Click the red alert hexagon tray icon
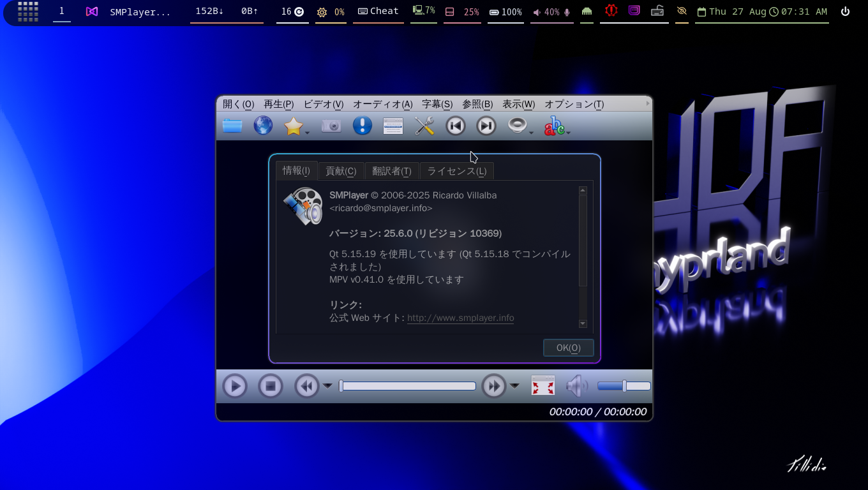 point(611,11)
